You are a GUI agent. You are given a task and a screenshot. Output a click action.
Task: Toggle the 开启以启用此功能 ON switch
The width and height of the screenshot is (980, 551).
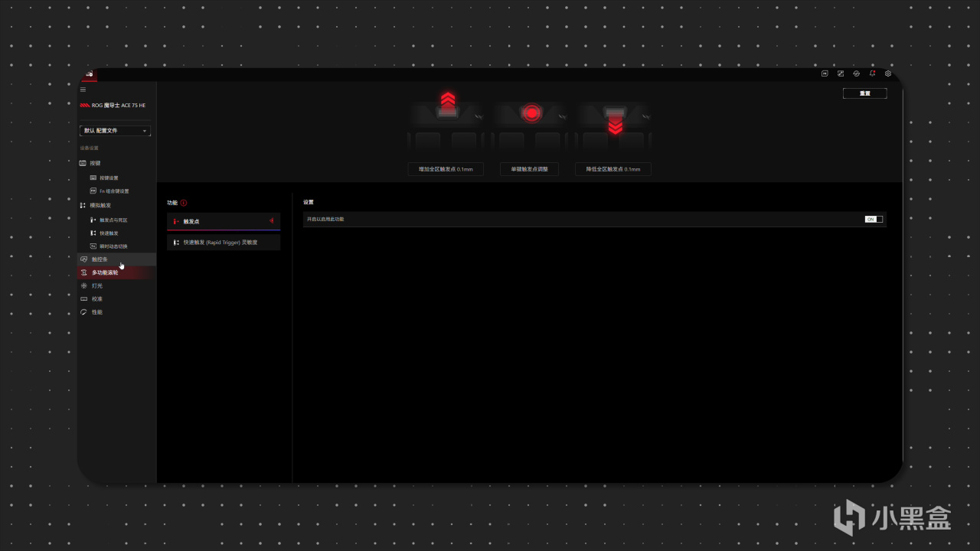tap(874, 219)
